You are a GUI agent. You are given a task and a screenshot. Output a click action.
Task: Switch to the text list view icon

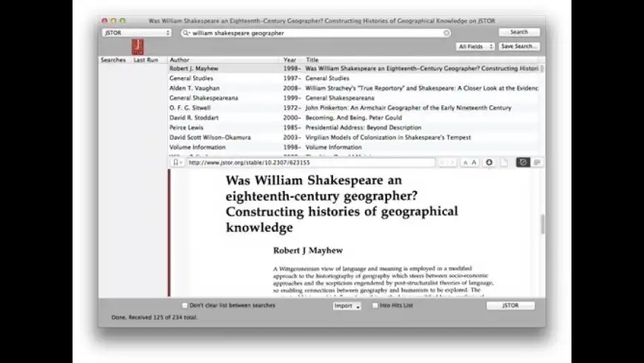point(537,162)
